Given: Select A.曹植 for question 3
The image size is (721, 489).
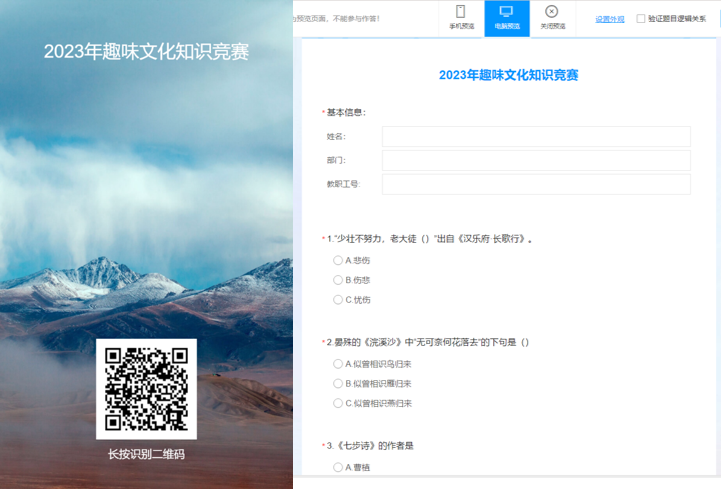Looking at the screenshot, I should [x=338, y=466].
